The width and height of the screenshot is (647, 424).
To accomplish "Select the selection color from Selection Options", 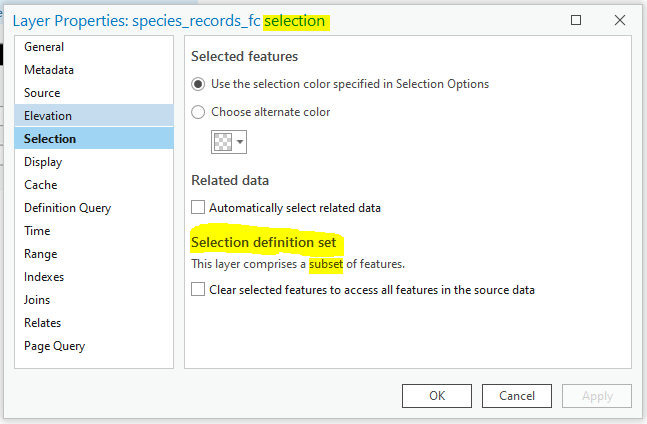I will point(198,84).
